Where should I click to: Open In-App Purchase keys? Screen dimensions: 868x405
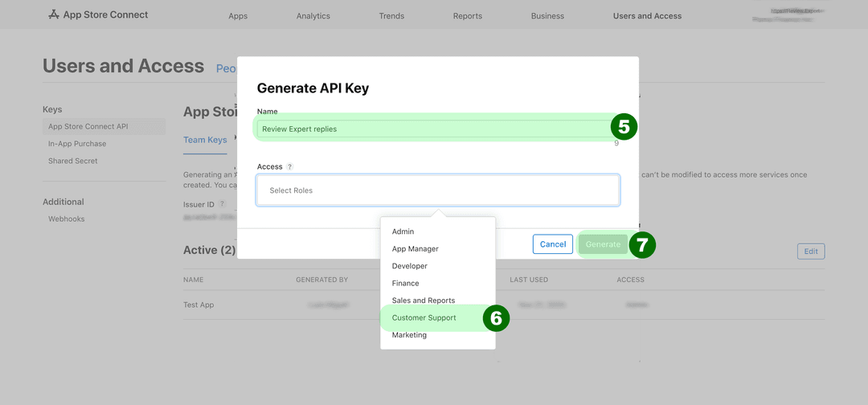coord(77,144)
